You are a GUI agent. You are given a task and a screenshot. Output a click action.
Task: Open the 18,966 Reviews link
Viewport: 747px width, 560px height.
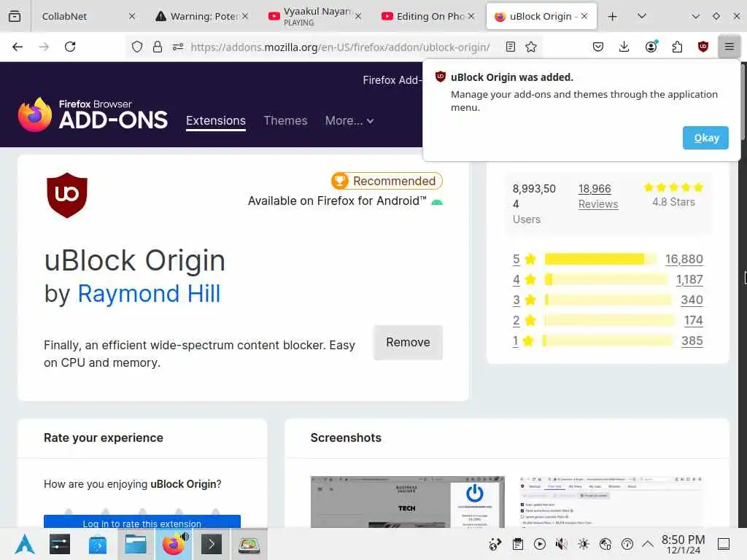(x=598, y=196)
